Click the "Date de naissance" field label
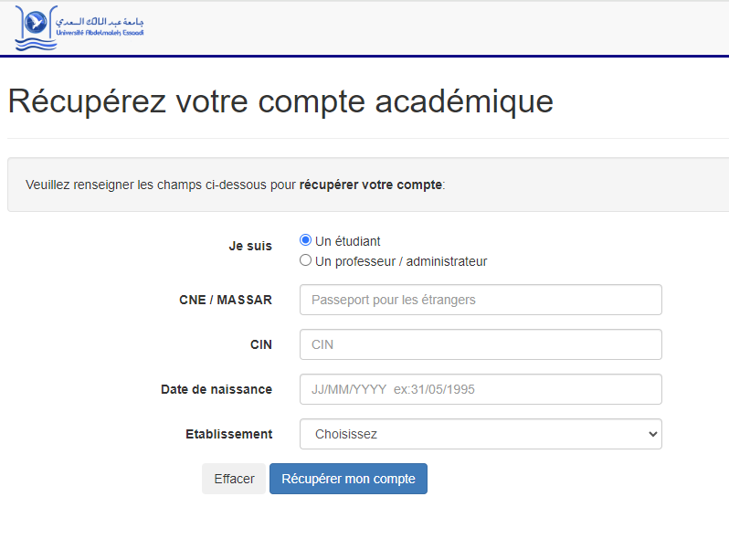Screen dimensions: 729x560 [217, 389]
